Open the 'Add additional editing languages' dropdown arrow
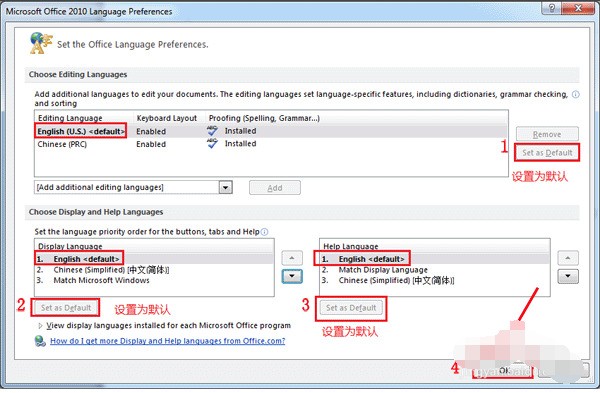Viewport: 600px width, 393px height. click(x=225, y=188)
